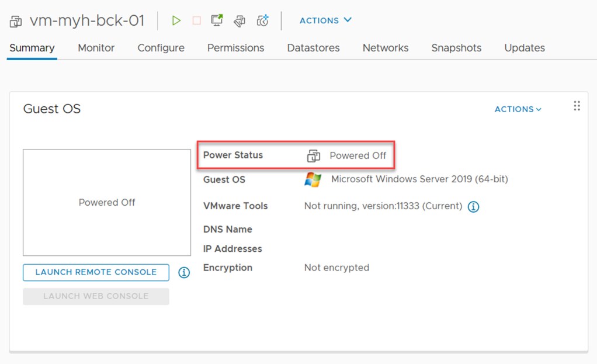This screenshot has width=597, height=364.
Task: Click the LAUNCH WEB CONSOLE button
Action: click(x=95, y=296)
